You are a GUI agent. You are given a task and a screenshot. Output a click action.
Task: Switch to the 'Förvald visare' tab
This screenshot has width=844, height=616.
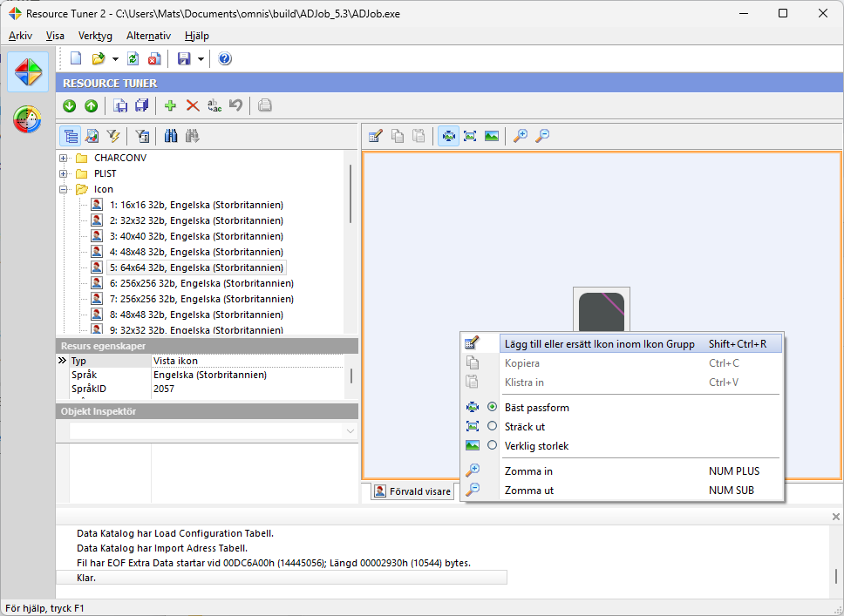click(413, 491)
